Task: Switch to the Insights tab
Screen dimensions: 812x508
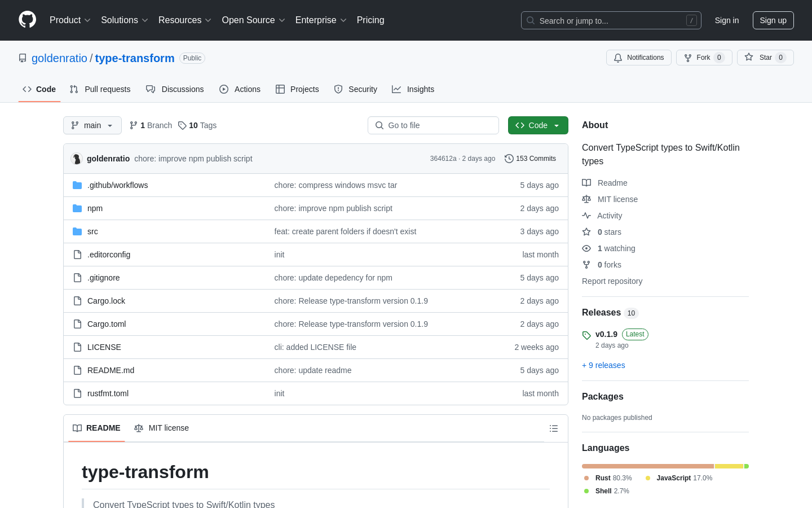Action: (413, 89)
